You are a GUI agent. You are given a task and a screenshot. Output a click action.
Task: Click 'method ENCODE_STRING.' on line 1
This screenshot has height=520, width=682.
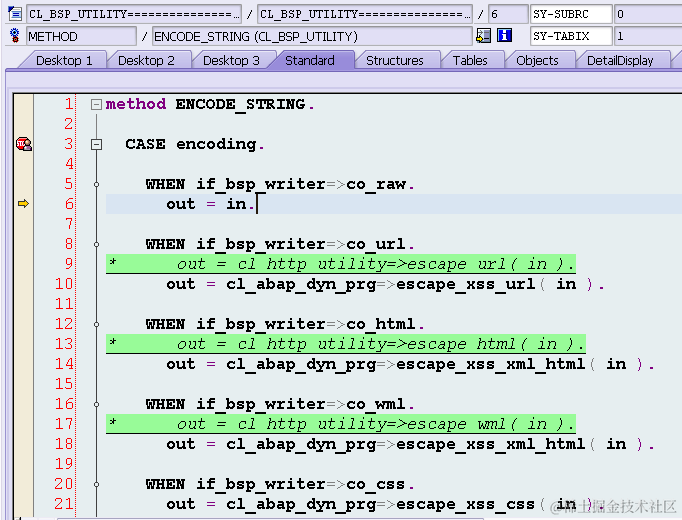pyautogui.click(x=210, y=104)
